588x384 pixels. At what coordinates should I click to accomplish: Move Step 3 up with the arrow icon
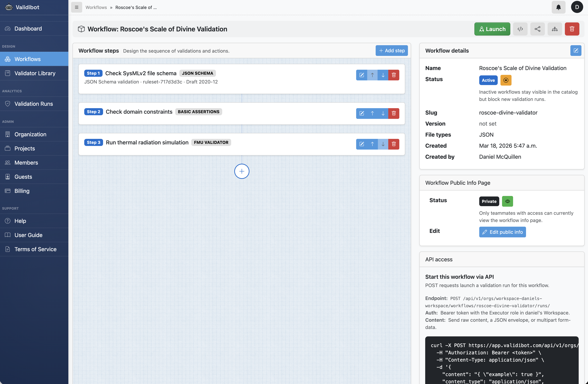(372, 144)
